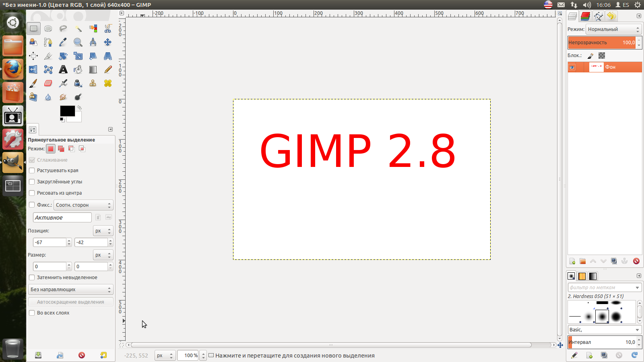Open the 'Нормальный' layer mode dropdown
644x362 pixels.
click(x=614, y=29)
